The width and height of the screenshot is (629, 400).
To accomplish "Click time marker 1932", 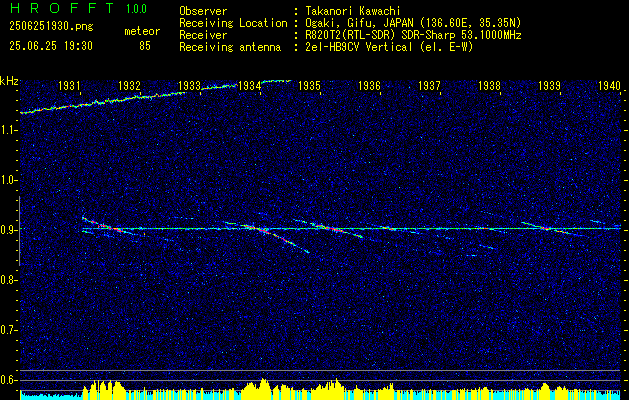I will click(129, 85).
